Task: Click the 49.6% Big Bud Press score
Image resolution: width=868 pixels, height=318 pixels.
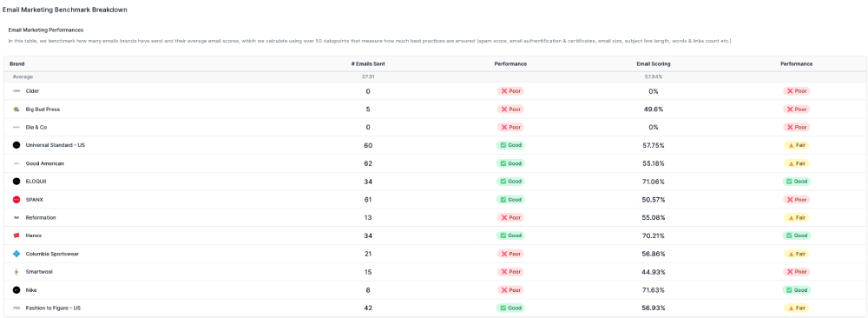Action: point(654,109)
